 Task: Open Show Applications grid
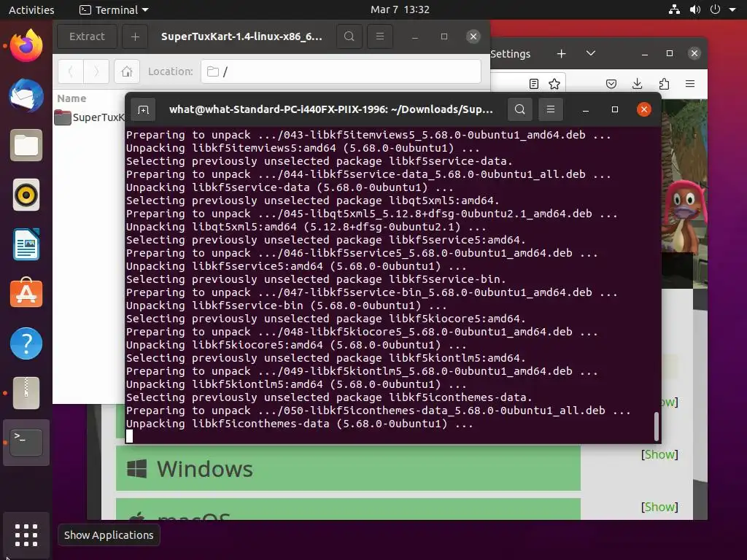click(26, 535)
